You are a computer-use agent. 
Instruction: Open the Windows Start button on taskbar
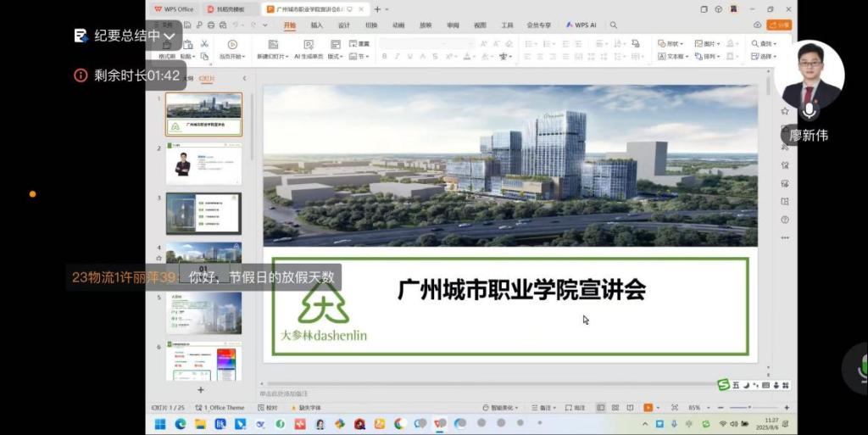160,424
